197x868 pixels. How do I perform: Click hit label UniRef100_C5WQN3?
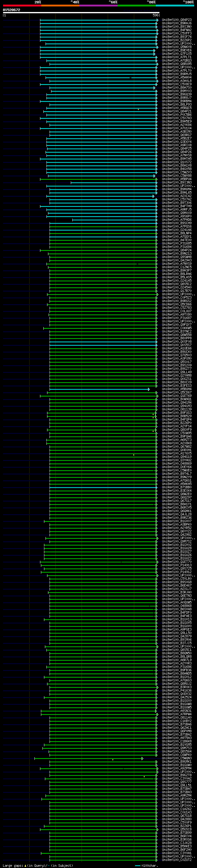[x=177, y=758]
